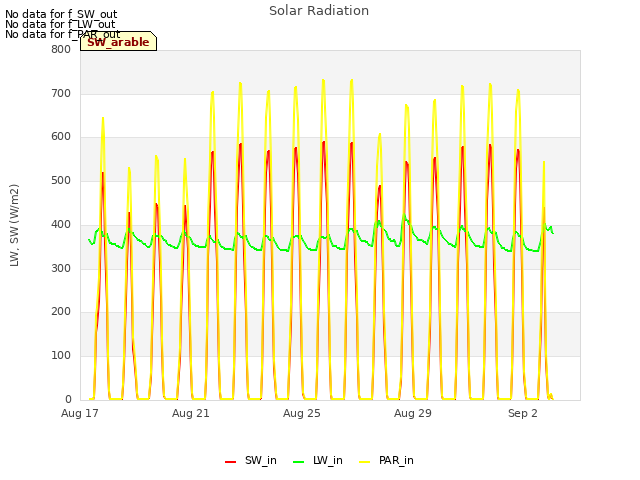Click the LW, SW (W/m2) axis title

click(x=14, y=225)
